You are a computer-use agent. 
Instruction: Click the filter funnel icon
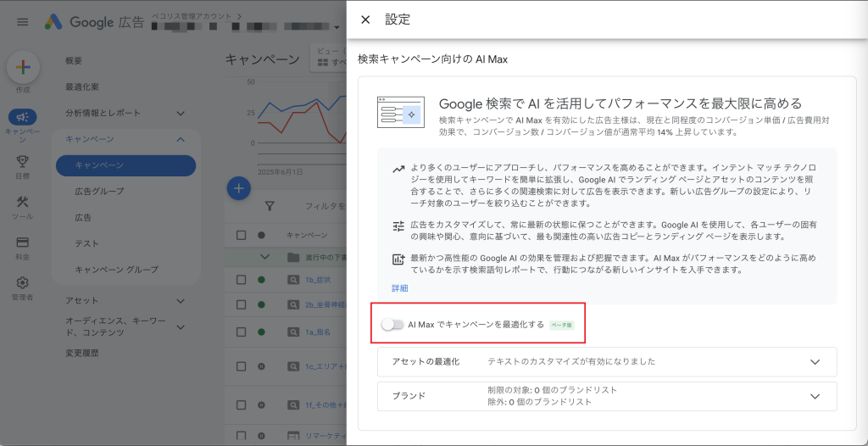pos(270,206)
